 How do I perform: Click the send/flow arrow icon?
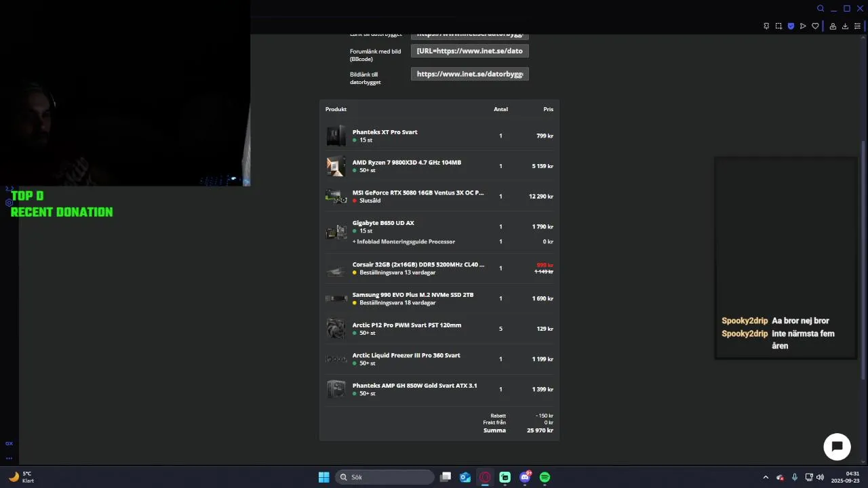pos(803,26)
